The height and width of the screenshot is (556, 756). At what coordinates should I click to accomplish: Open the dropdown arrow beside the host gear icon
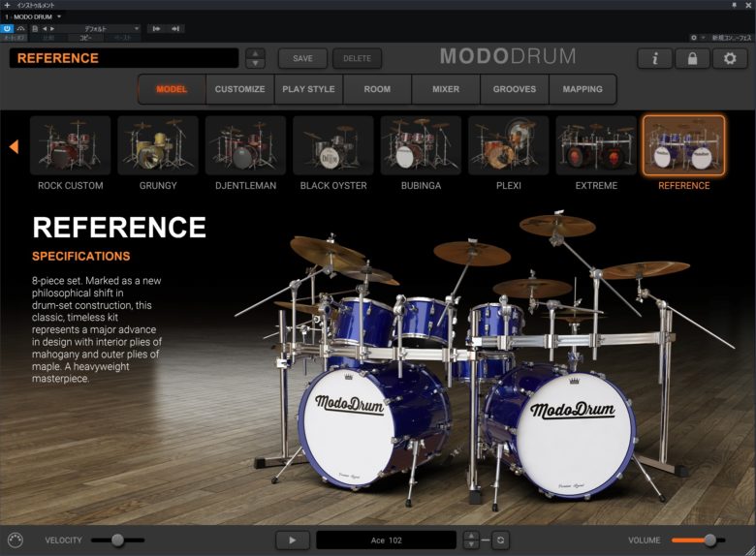(x=703, y=38)
